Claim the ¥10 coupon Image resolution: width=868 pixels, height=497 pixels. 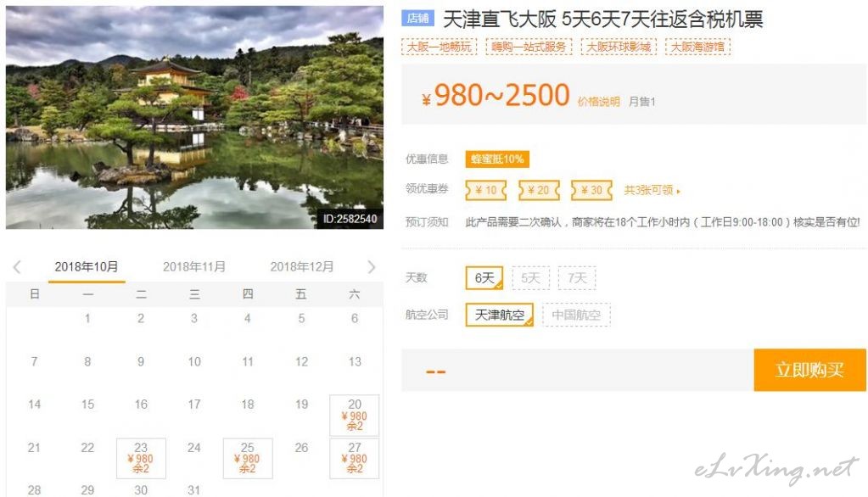pos(486,190)
